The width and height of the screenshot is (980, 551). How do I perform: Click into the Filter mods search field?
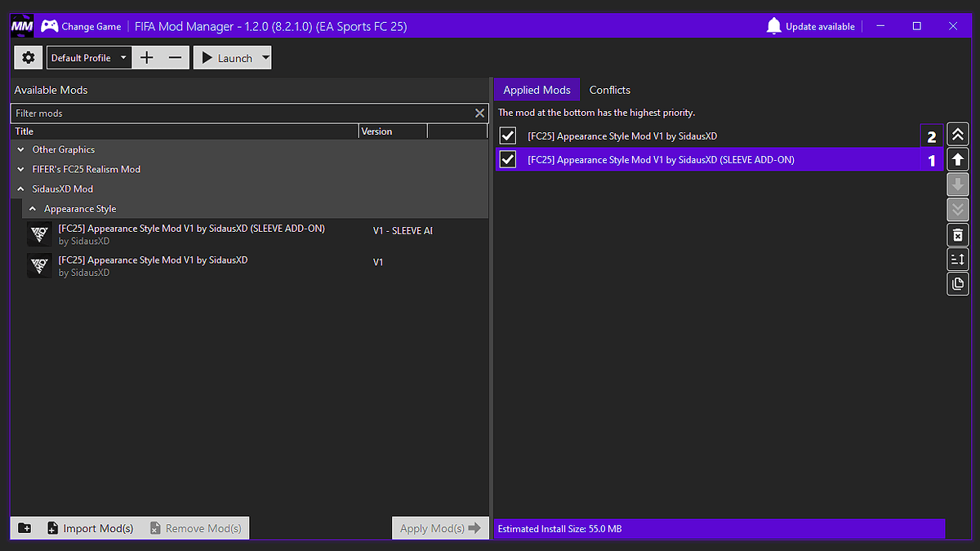click(242, 113)
